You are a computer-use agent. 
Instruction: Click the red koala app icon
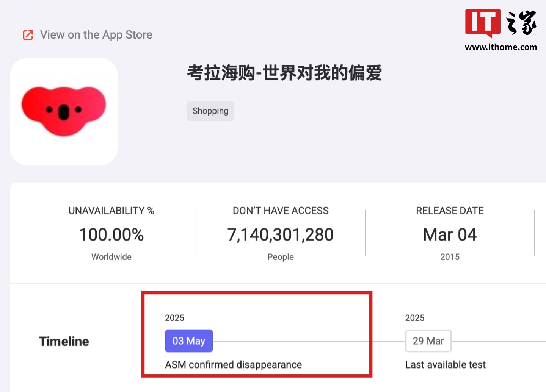click(x=64, y=111)
